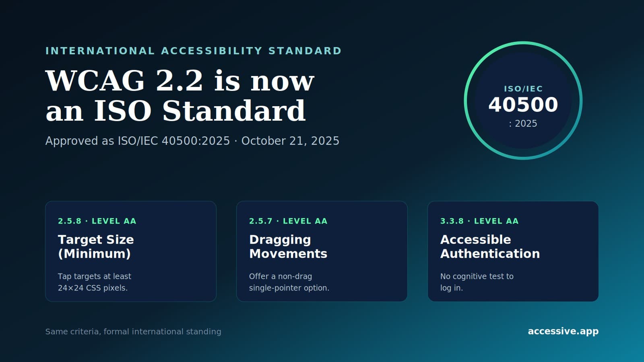This screenshot has width=644, height=362.
Task: Click the ISO/IEC 40500 circular badge
Action: (523, 101)
